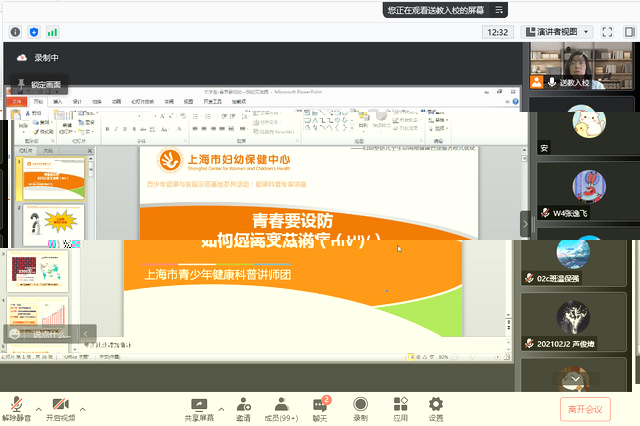
Task: Select participant tile W4张逸飞
Action: pyautogui.click(x=588, y=191)
